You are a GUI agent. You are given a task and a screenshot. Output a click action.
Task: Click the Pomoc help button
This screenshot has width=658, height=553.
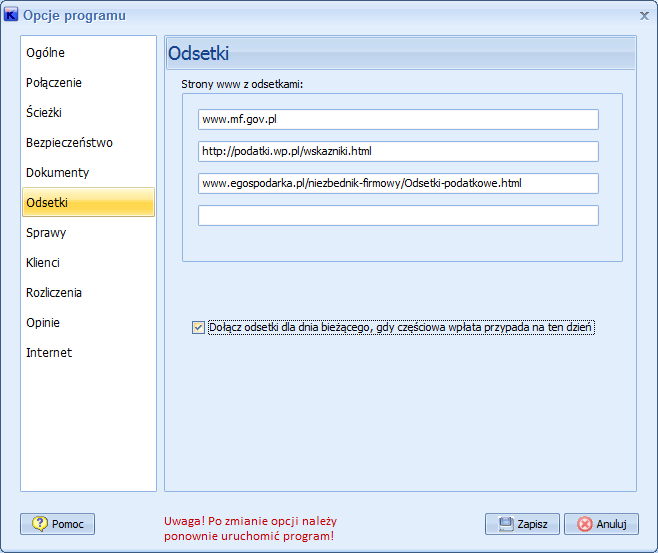click(57, 524)
